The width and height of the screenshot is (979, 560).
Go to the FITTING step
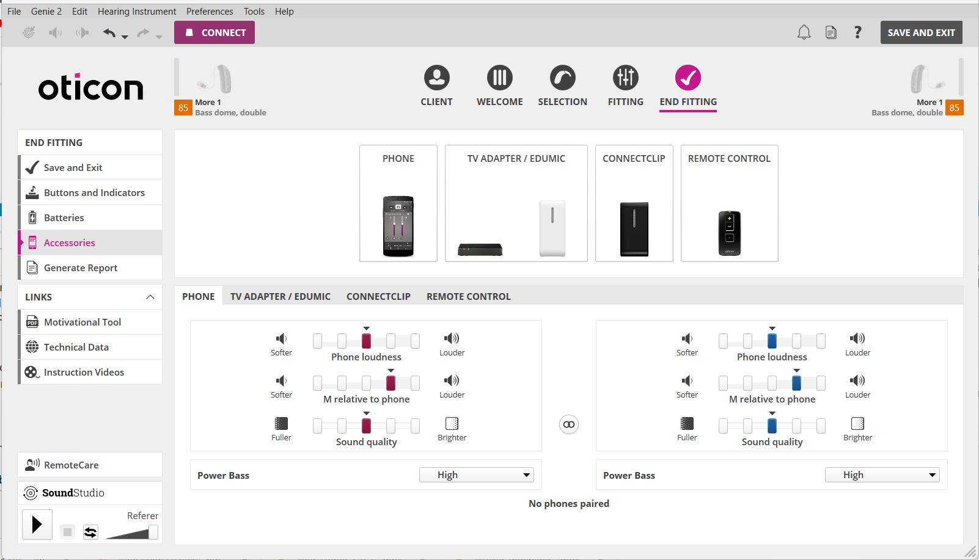[x=626, y=86]
